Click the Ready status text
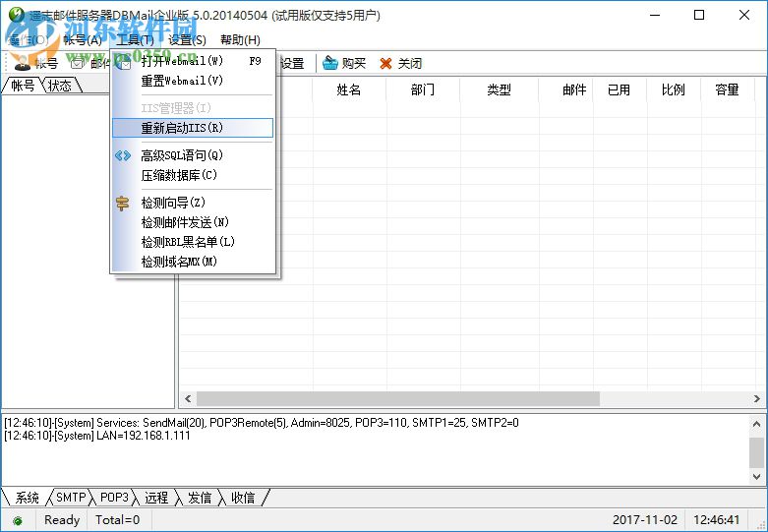768x532 pixels. coord(62,520)
